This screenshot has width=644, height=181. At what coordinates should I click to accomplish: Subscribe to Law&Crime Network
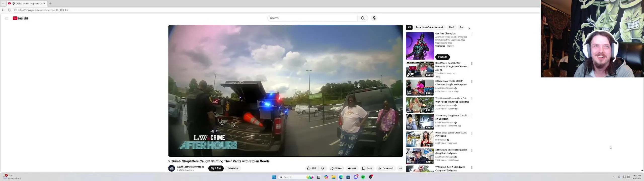point(233,168)
